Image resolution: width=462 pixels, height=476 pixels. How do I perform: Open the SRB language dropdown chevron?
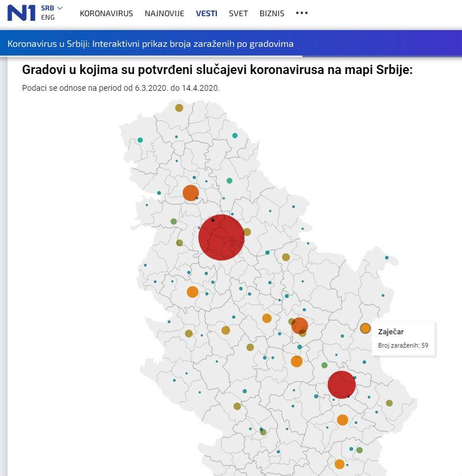click(x=60, y=8)
